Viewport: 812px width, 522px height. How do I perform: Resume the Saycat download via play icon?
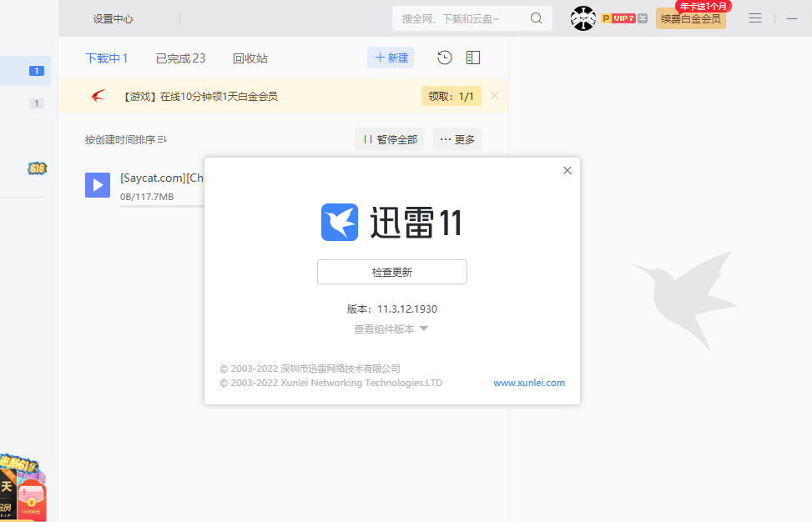coord(98,185)
